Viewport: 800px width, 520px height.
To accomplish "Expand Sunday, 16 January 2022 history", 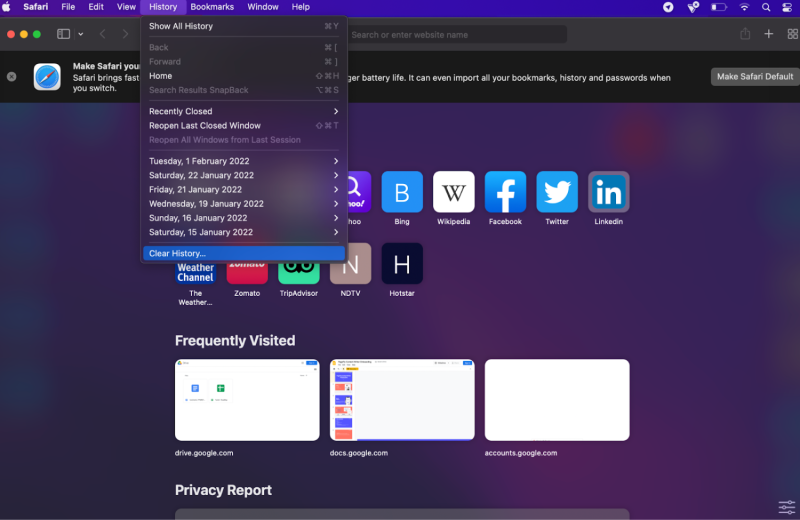I will coord(244,218).
